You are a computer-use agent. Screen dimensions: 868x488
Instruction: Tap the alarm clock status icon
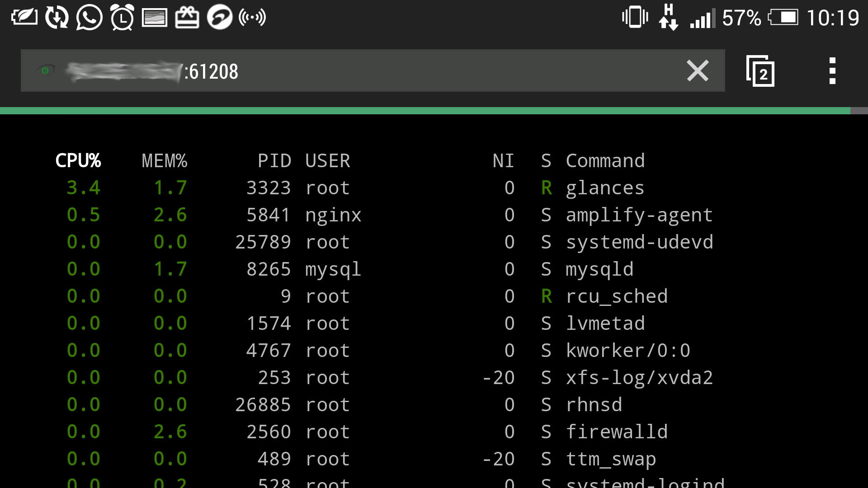tap(122, 18)
